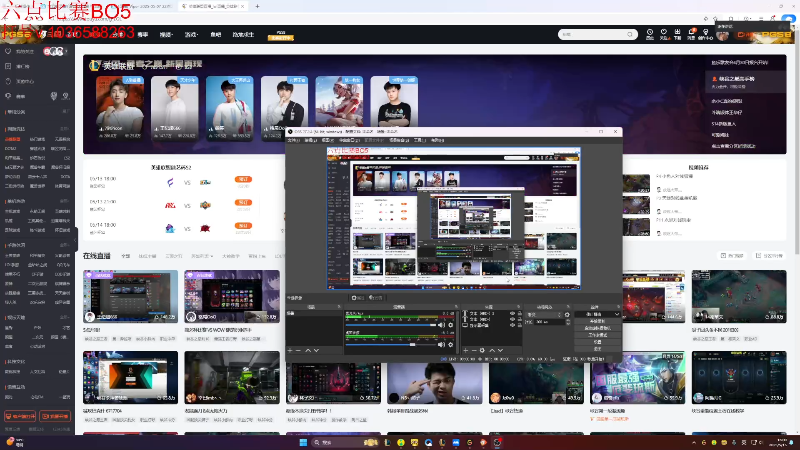Screen dimensions: 800x450
Task: Open the Windows Start menu
Action: 303,442
